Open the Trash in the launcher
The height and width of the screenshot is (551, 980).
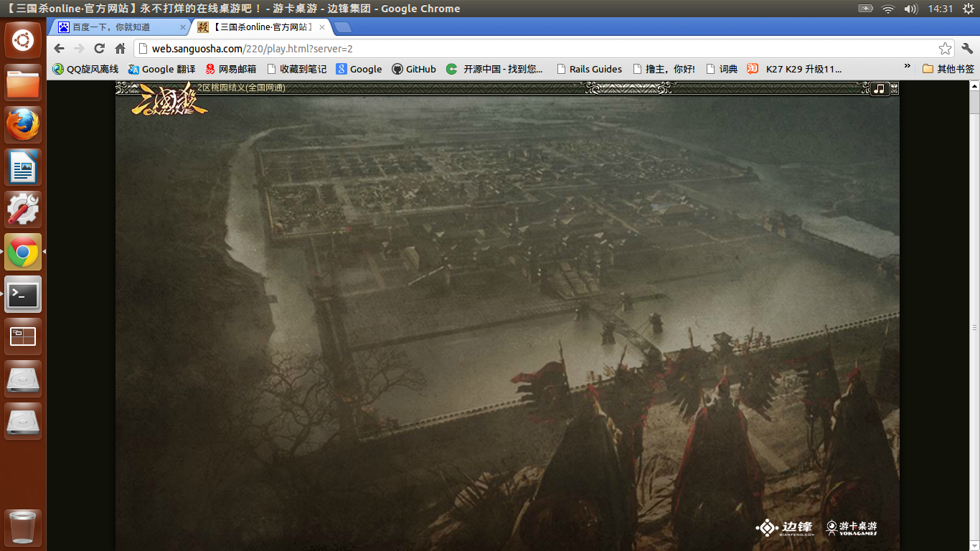pos(23,528)
